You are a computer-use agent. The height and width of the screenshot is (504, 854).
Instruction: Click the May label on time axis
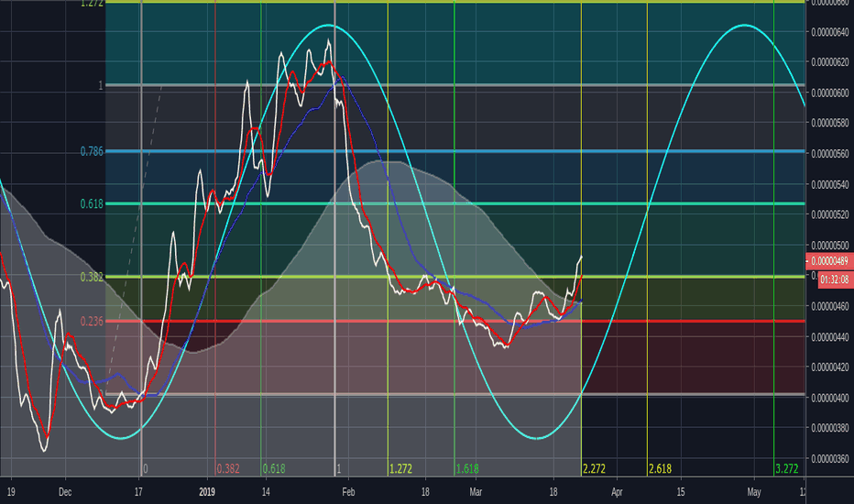[x=754, y=492]
